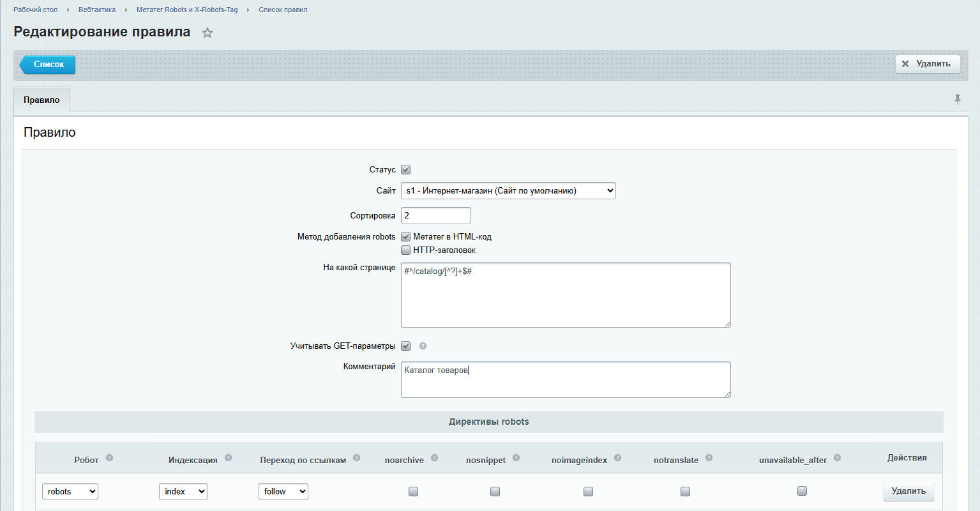Expand the index dropdown
980x511 pixels.
pyautogui.click(x=183, y=491)
